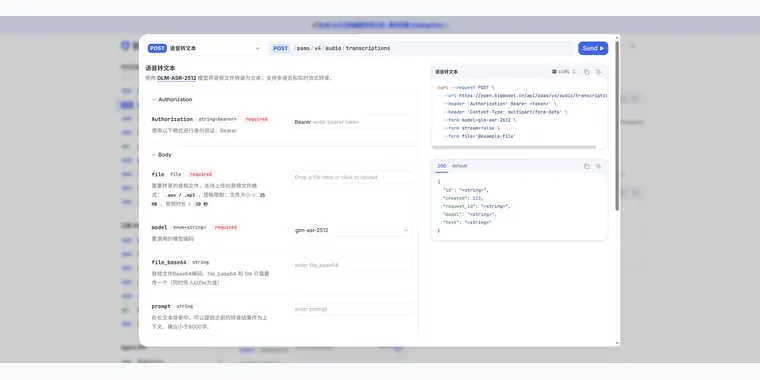Click the 语音转文本 page heading
760x380 pixels.
click(160, 68)
